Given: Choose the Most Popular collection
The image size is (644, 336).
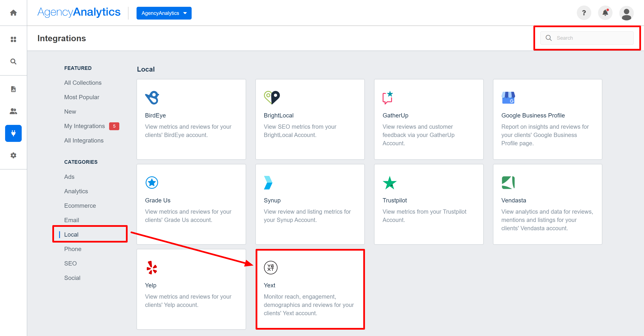Looking at the screenshot, I should click(x=81, y=97).
